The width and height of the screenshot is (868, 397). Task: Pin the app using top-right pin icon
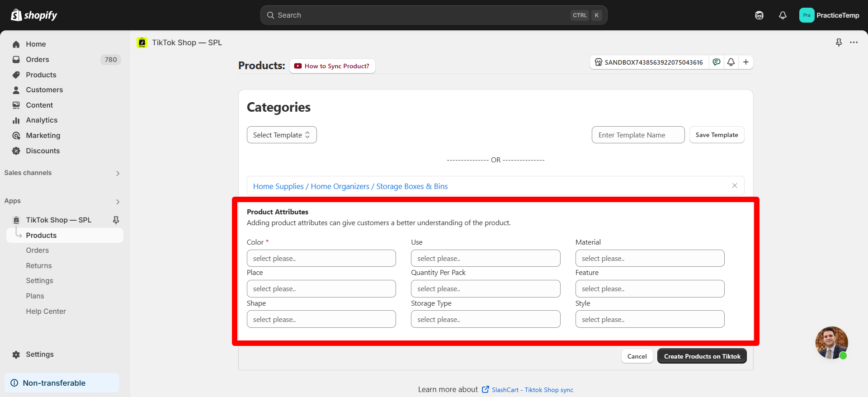839,43
